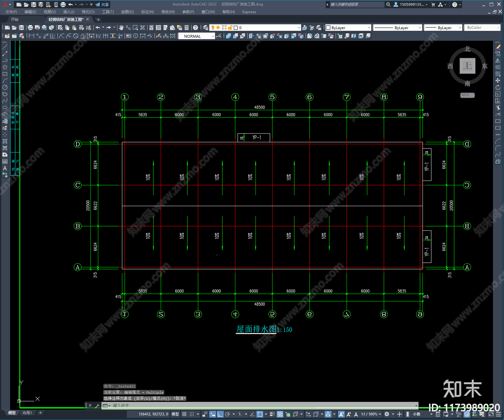Click the WCS coordinate system button

pos(467,95)
